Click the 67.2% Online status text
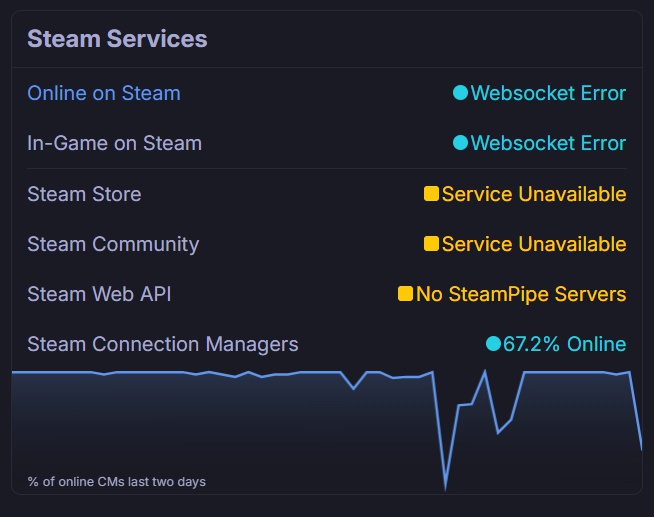 (564, 344)
